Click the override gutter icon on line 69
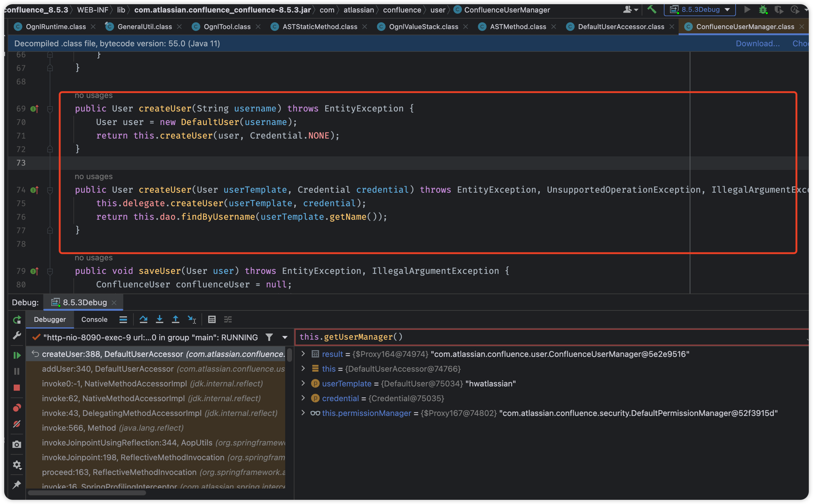The image size is (813, 504). point(34,109)
